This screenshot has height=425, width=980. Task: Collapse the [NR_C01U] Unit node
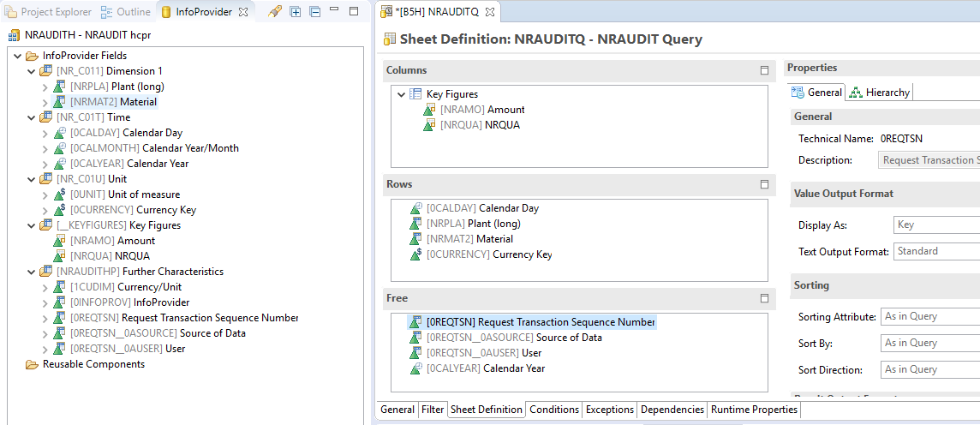tap(31, 179)
